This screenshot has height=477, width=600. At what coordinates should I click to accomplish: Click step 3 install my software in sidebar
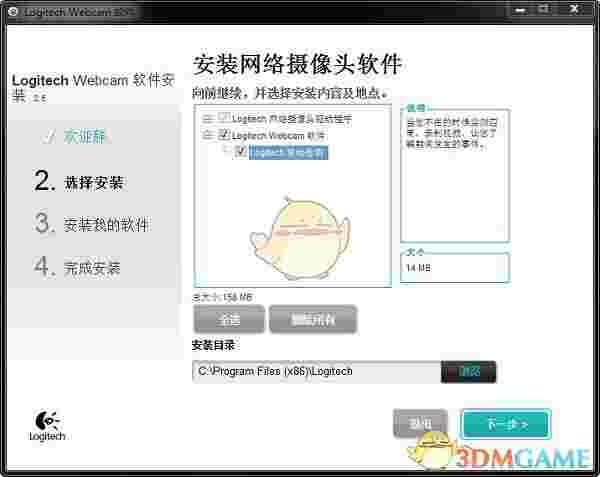coord(91,224)
